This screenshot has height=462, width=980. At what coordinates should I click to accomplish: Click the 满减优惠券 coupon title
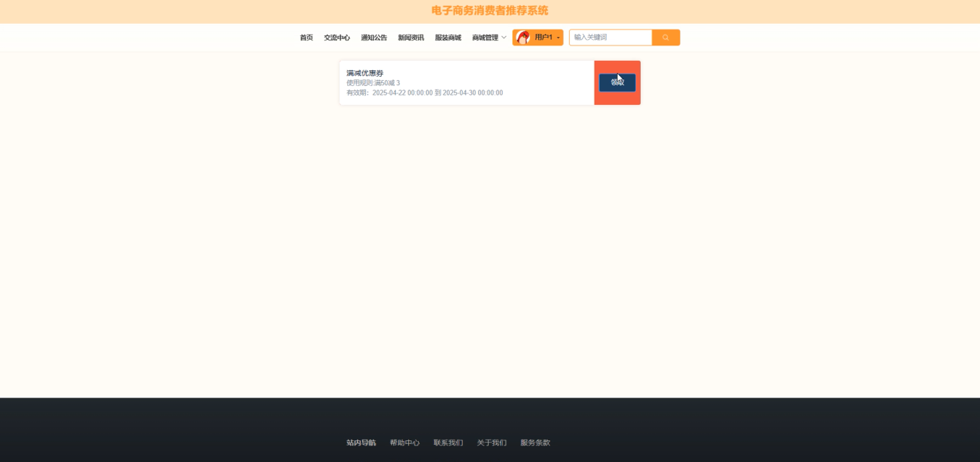(x=365, y=73)
